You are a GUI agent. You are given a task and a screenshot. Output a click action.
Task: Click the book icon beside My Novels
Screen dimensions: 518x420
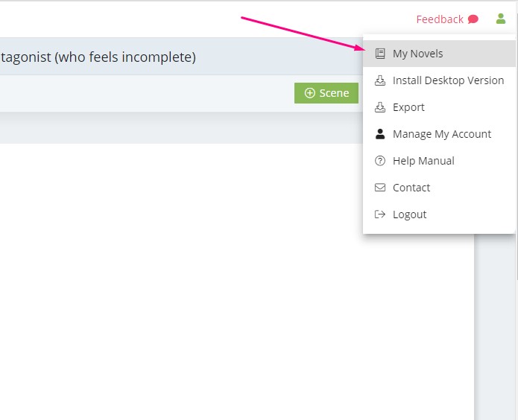point(380,54)
